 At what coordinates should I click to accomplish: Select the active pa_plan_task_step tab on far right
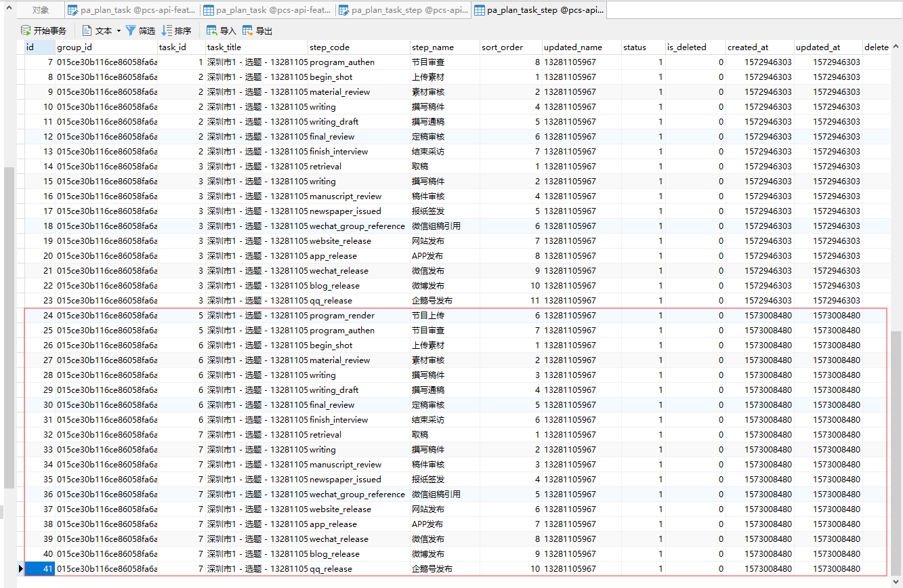click(x=538, y=10)
